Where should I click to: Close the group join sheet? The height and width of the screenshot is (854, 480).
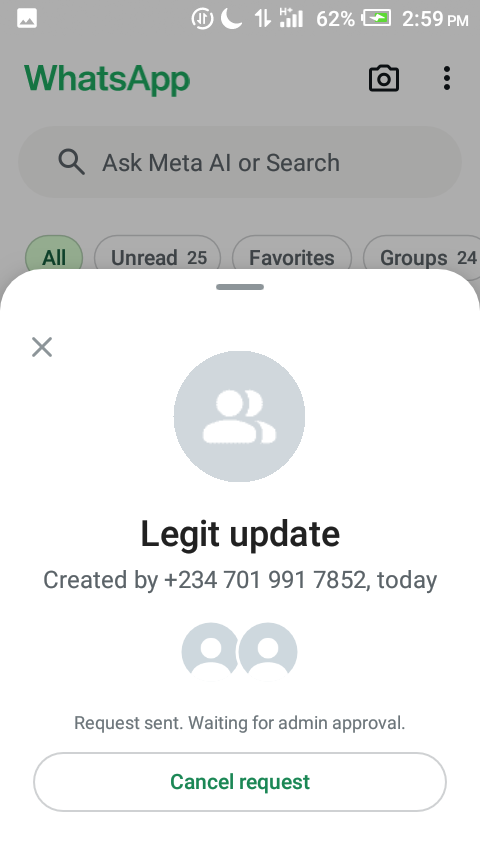42,347
